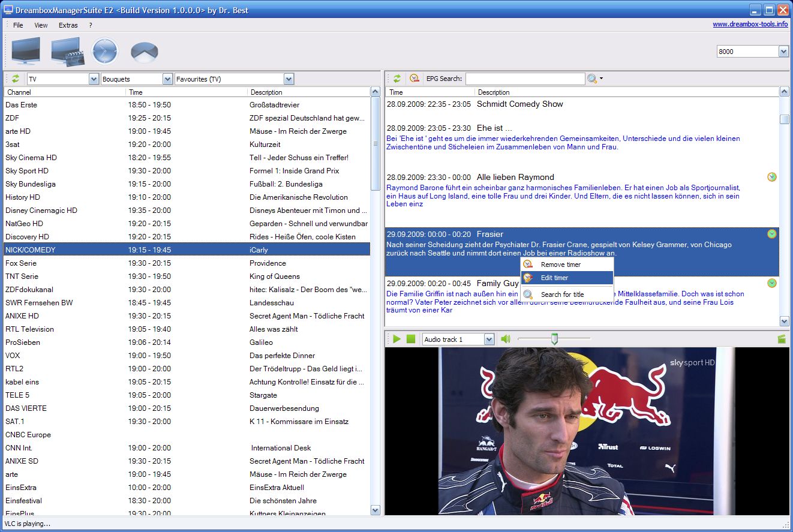The width and height of the screenshot is (793, 532).
Task: Open the Favourites (TV) bouquet dropdown
Action: [x=289, y=79]
